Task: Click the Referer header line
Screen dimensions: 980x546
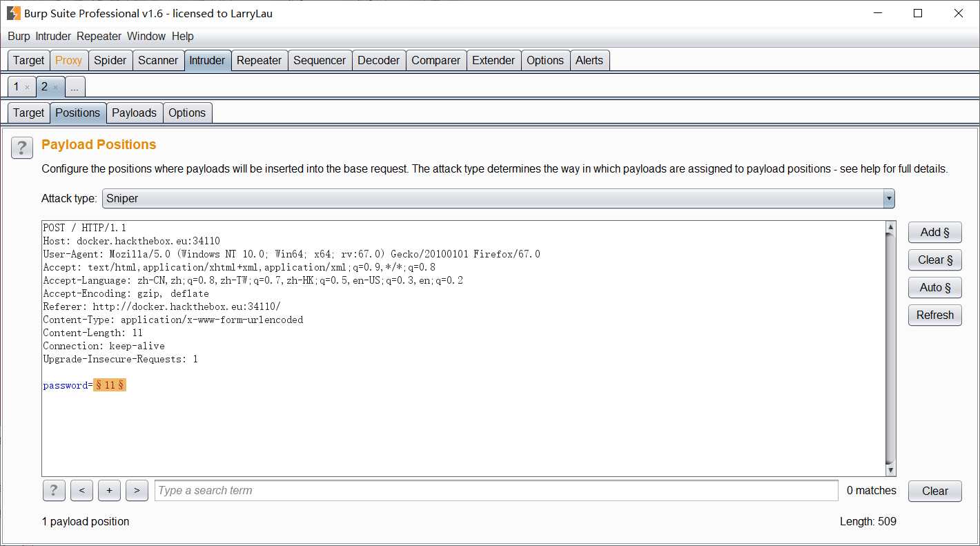Action: 161,306
